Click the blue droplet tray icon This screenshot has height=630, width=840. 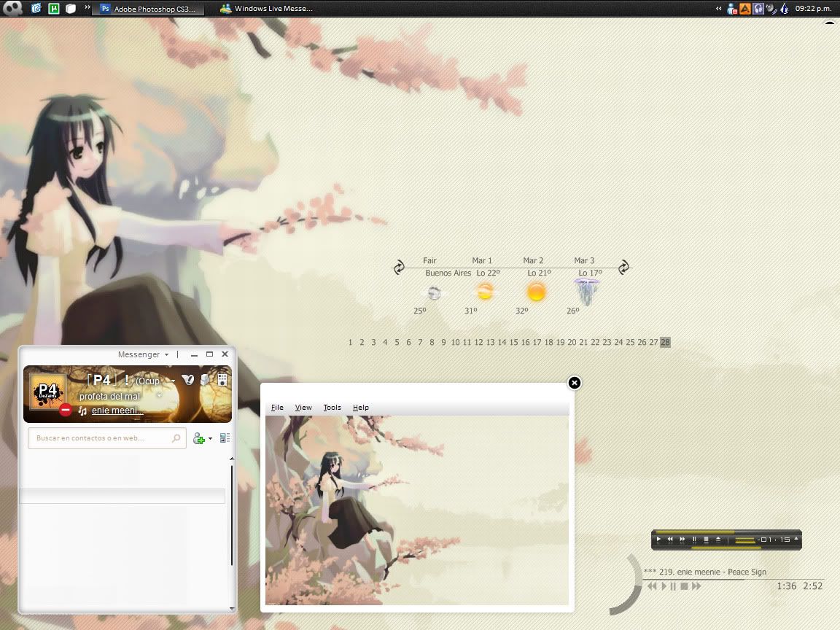click(x=785, y=9)
